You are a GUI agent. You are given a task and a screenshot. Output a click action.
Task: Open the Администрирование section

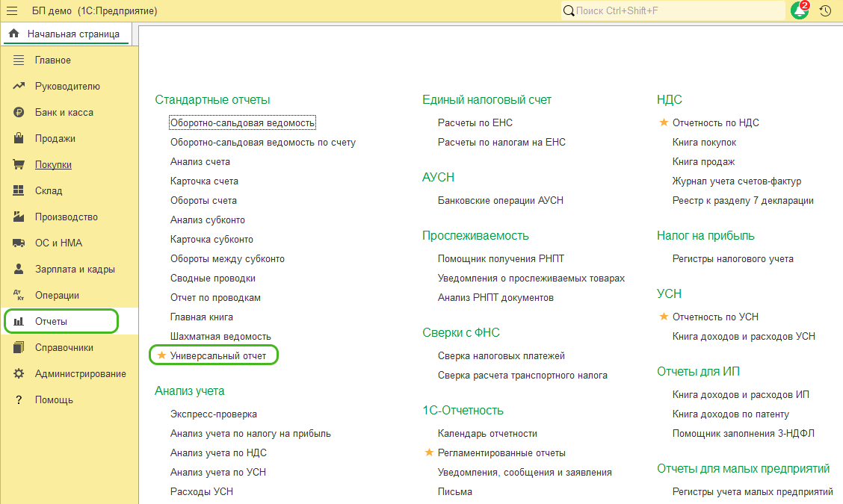[81, 374]
